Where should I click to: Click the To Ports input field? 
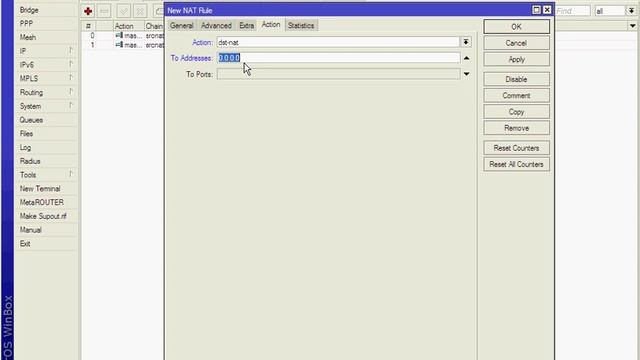click(338, 74)
